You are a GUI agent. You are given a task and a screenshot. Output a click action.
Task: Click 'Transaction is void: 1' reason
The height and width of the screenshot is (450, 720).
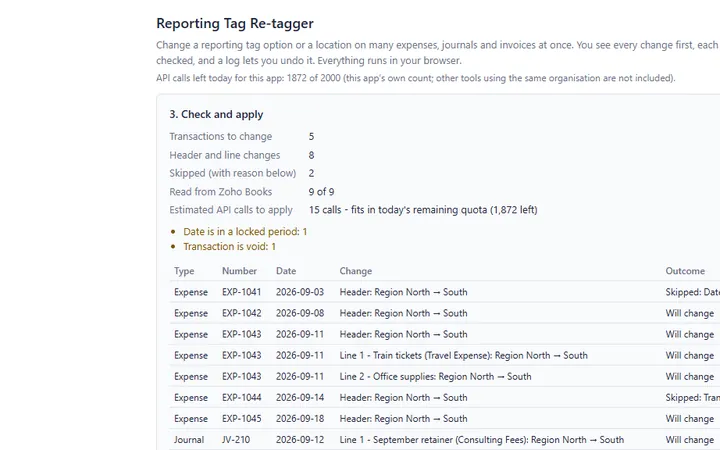point(229,247)
